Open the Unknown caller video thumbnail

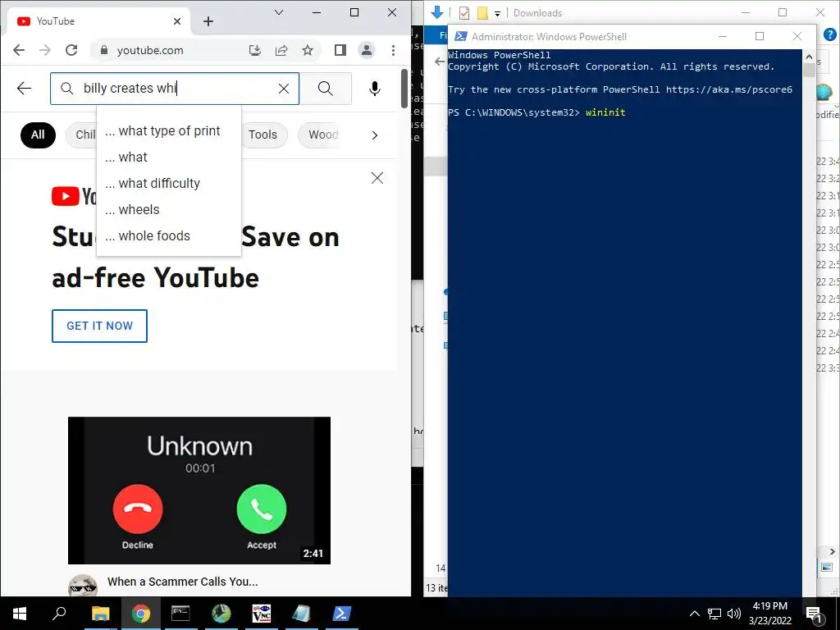[199, 491]
